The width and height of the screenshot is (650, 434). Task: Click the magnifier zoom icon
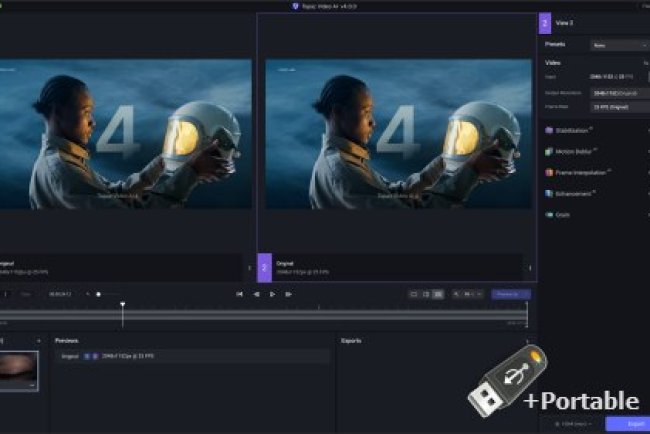click(x=456, y=294)
